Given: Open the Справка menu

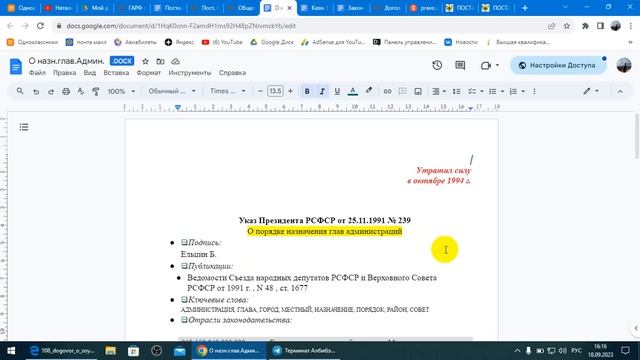Looking at the screenshot, I should coord(232,73).
